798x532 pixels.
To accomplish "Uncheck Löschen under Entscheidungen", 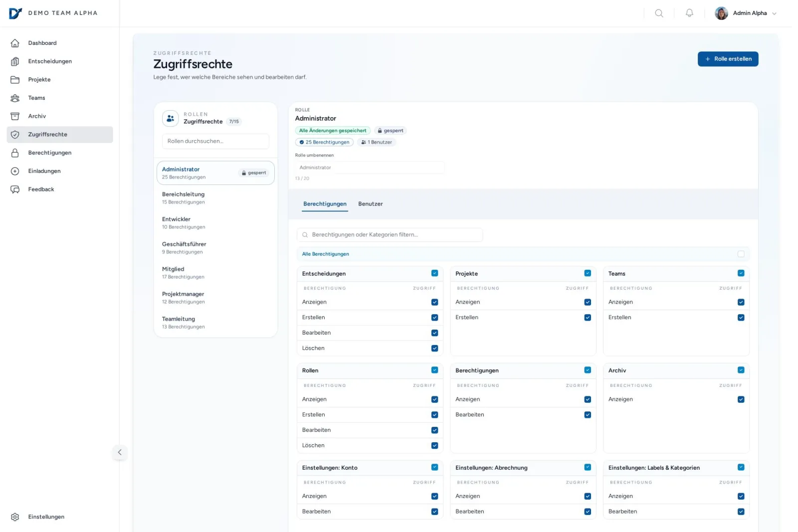I will pyautogui.click(x=434, y=349).
